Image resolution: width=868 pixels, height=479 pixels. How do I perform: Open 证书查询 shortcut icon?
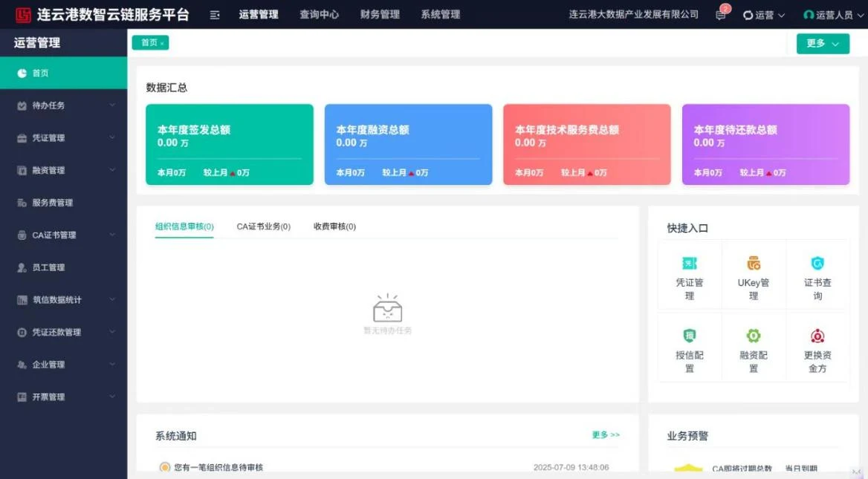(817, 264)
